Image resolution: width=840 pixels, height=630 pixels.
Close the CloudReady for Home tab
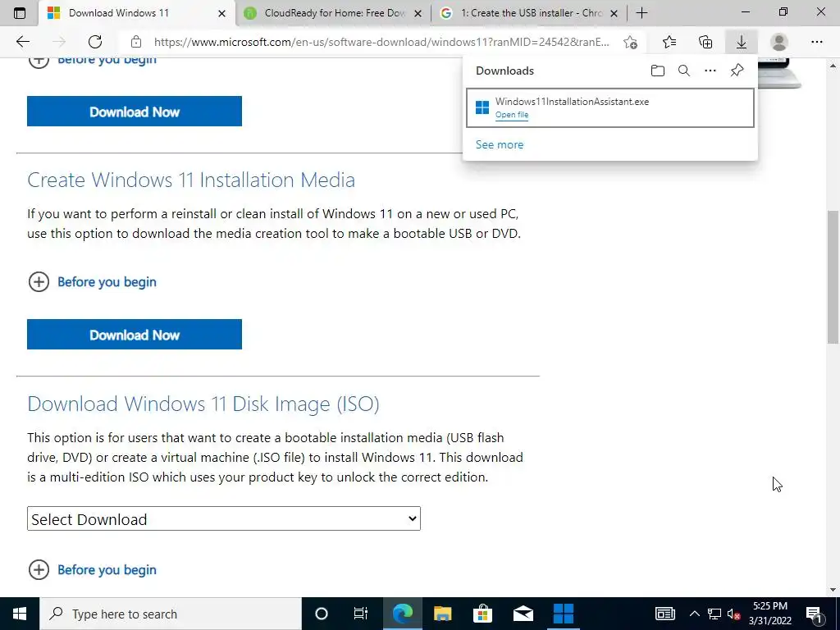[x=418, y=13]
